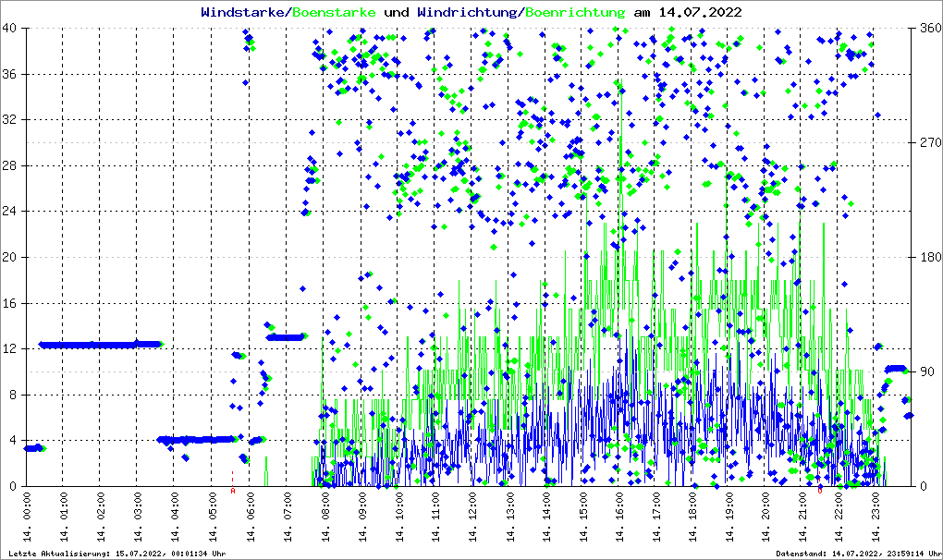Click the wind speed axis label "4"
943x560 pixels.
coord(13,441)
